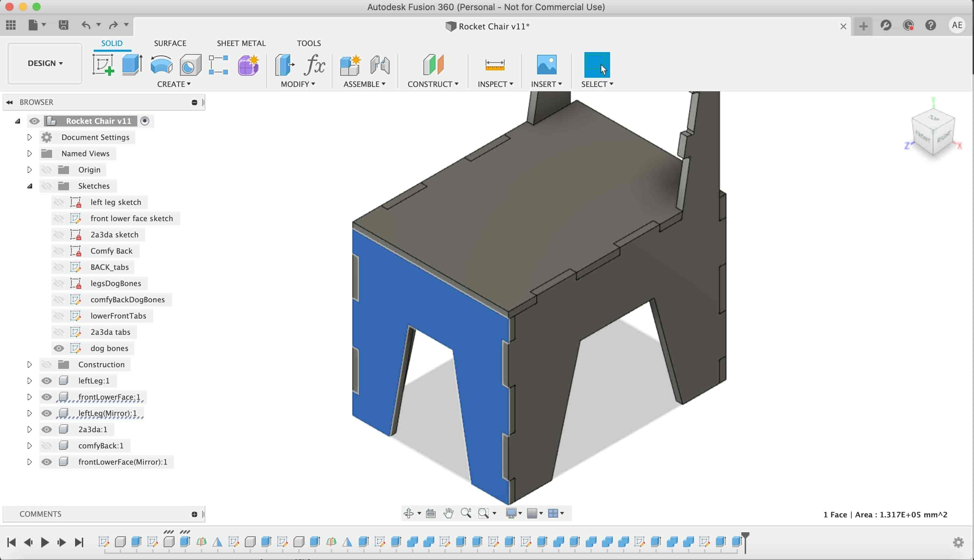Activate the Select tool icon
Viewport: 974px width, 560px height.
(x=597, y=65)
